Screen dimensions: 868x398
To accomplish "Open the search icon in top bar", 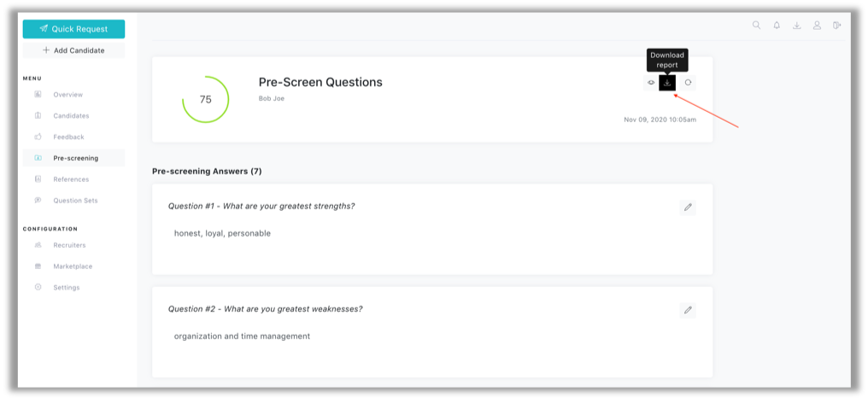I will click(x=756, y=25).
